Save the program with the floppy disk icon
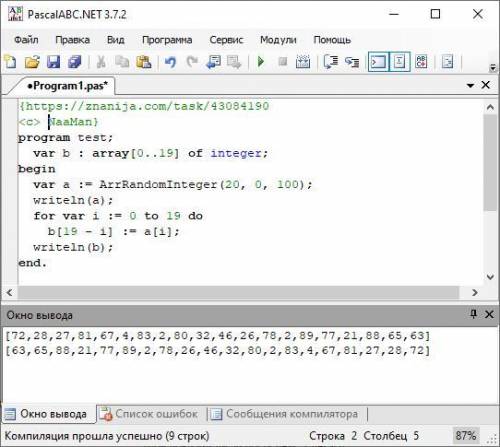The image size is (500, 447). [x=53, y=62]
